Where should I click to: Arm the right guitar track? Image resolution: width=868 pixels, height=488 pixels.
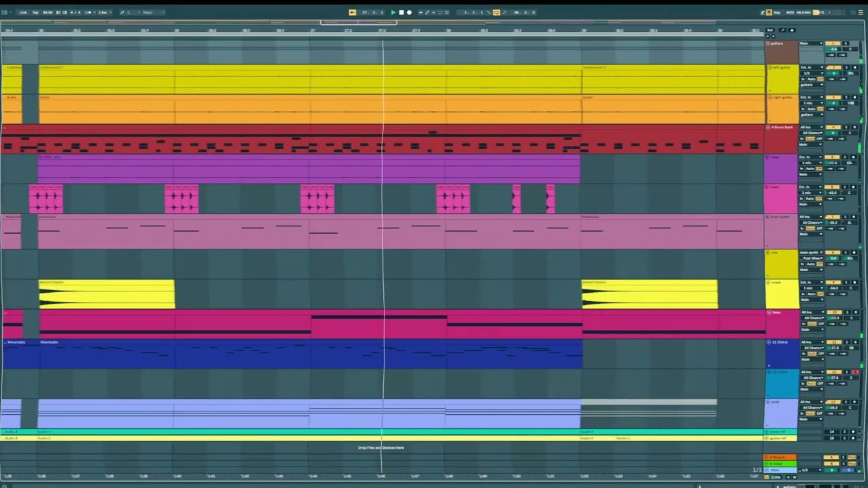point(855,98)
